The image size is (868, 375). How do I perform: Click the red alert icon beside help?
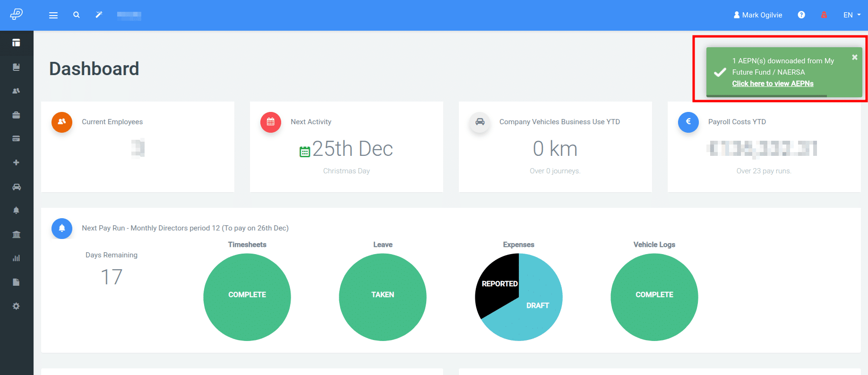pos(824,15)
